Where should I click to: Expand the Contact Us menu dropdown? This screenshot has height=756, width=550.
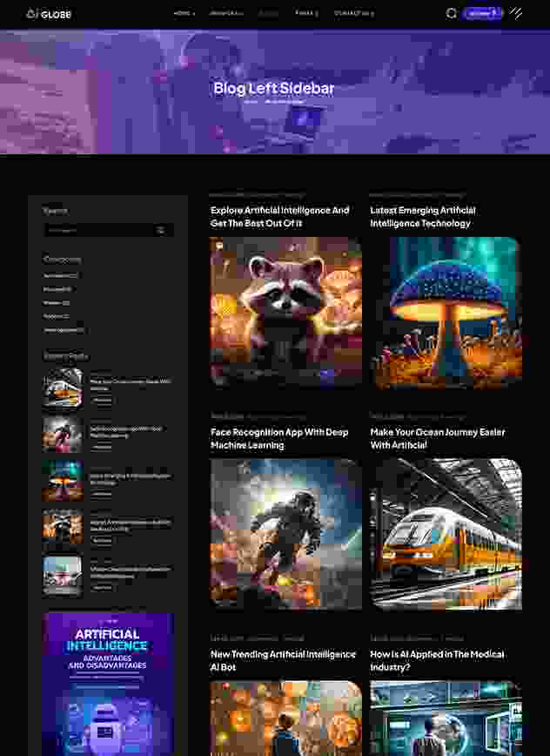(x=353, y=14)
